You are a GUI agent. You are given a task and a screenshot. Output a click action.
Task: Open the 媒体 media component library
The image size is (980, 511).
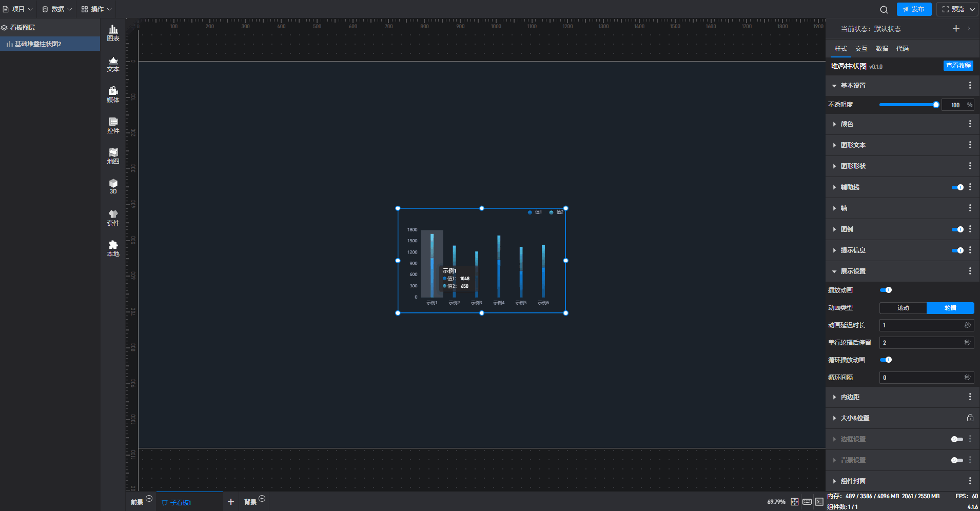(x=113, y=94)
